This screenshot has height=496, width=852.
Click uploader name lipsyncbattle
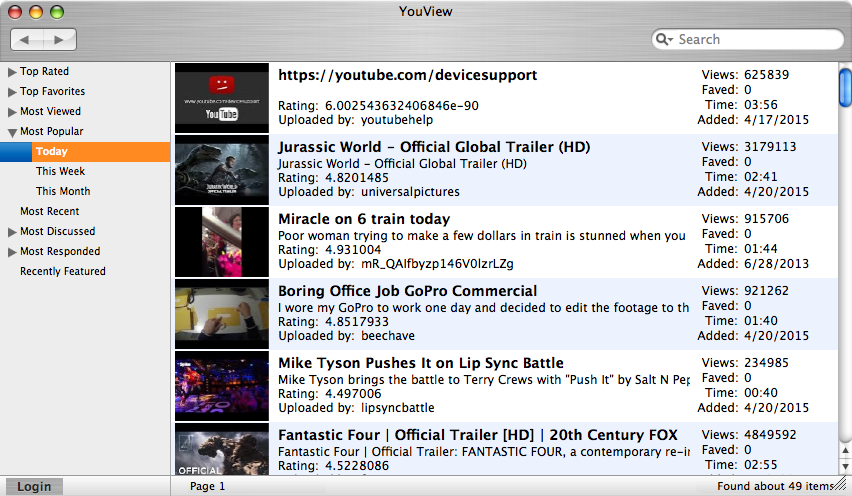point(398,408)
